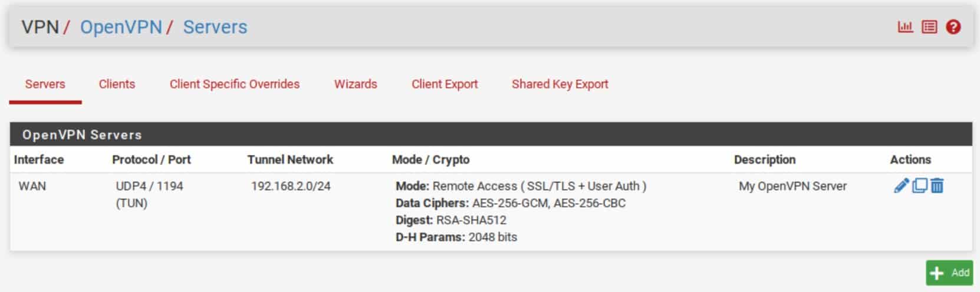Edit the My OpenVPN Server entry
Screen dimensions: 980x292
901,186
